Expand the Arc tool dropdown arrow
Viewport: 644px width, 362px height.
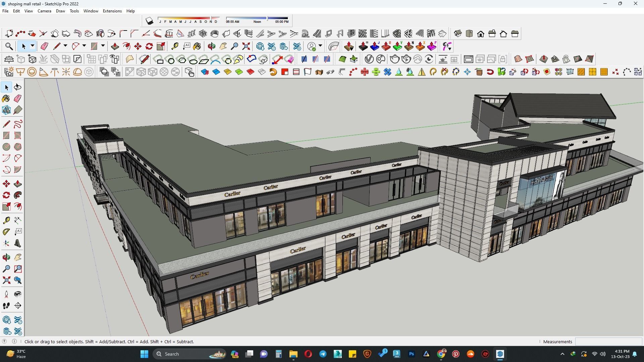tap(84, 46)
